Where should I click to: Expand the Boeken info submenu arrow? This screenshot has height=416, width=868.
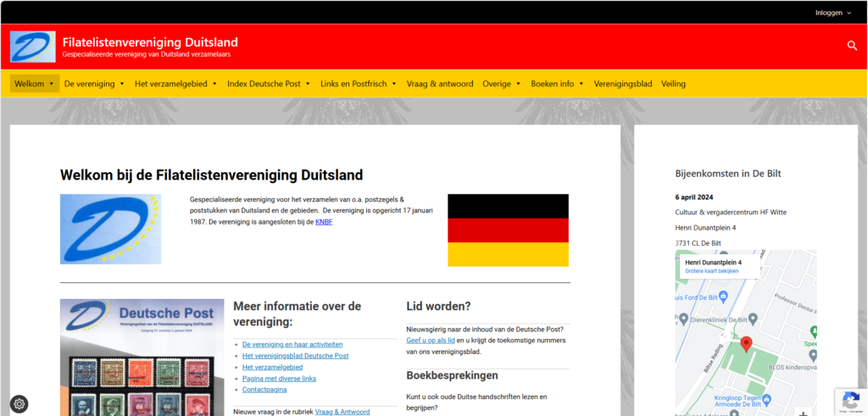[581, 84]
